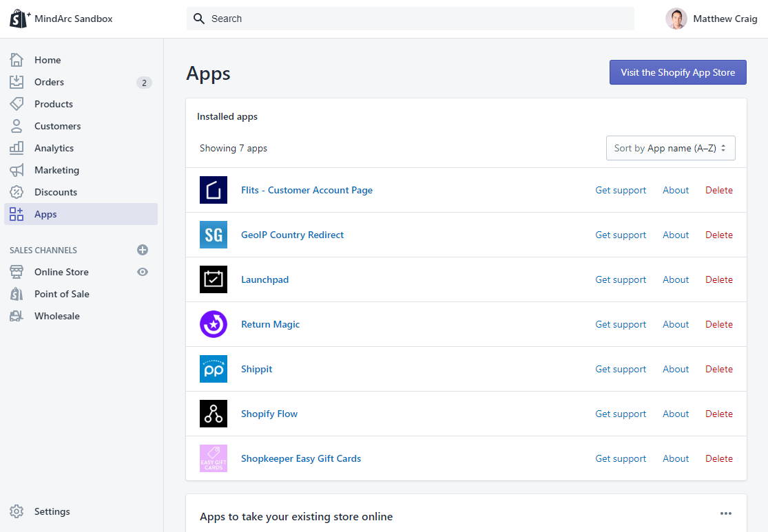Delete the Return Magic app
Image resolution: width=768 pixels, height=532 pixels.
[x=719, y=324]
